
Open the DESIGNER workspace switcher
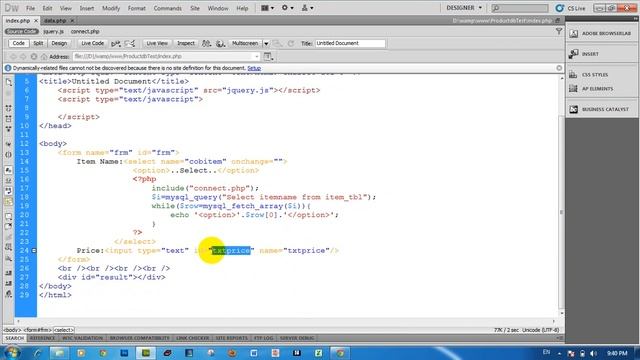tap(464, 8)
